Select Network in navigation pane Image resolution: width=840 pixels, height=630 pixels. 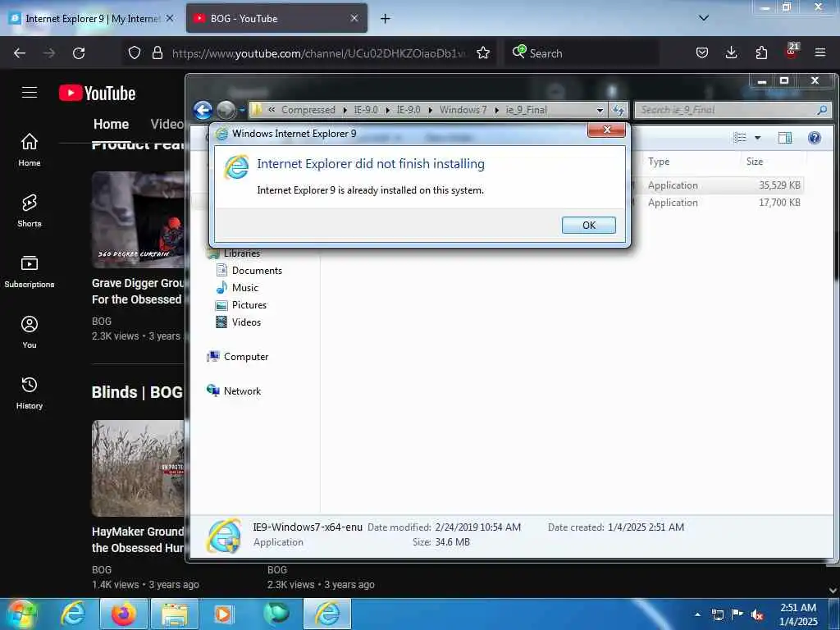coord(234,391)
